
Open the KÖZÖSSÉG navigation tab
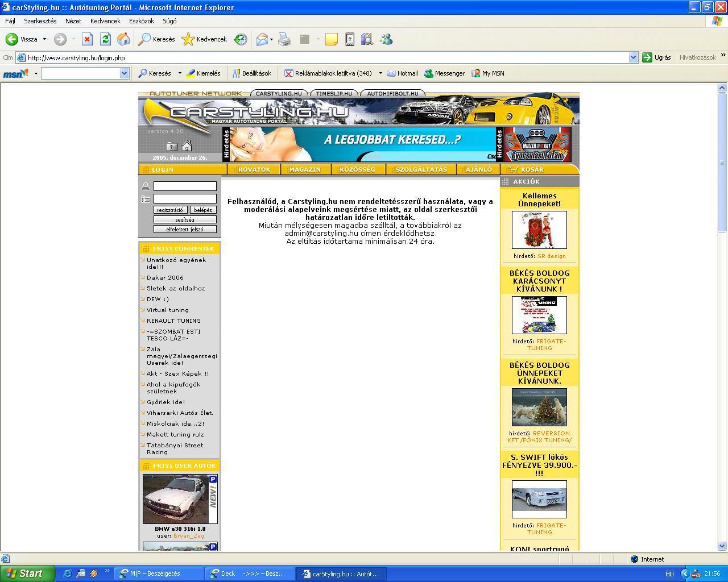[357, 169]
